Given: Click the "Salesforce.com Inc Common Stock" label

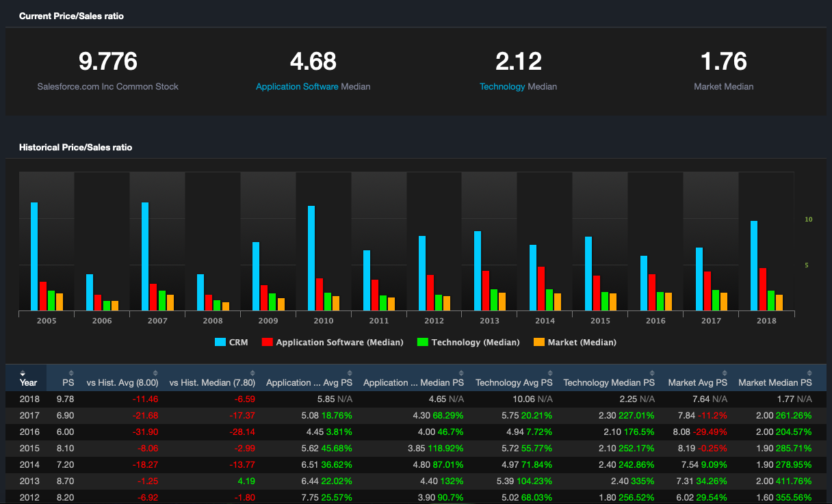Looking at the screenshot, I should pos(108,87).
